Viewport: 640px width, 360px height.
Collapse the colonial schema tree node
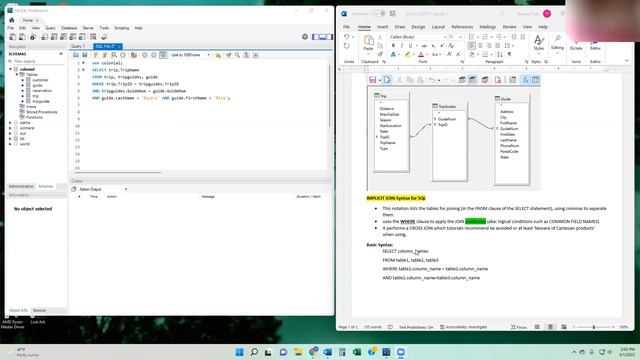(x=11, y=69)
